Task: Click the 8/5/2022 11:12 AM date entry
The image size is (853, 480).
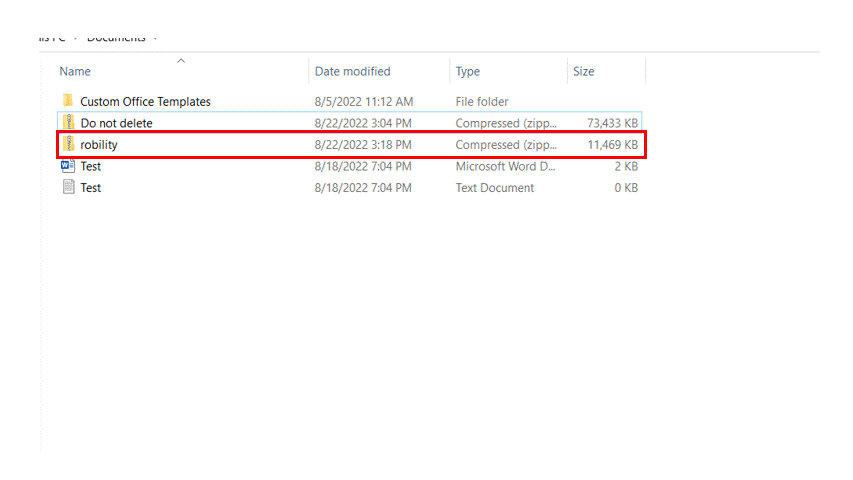Action: coord(364,102)
